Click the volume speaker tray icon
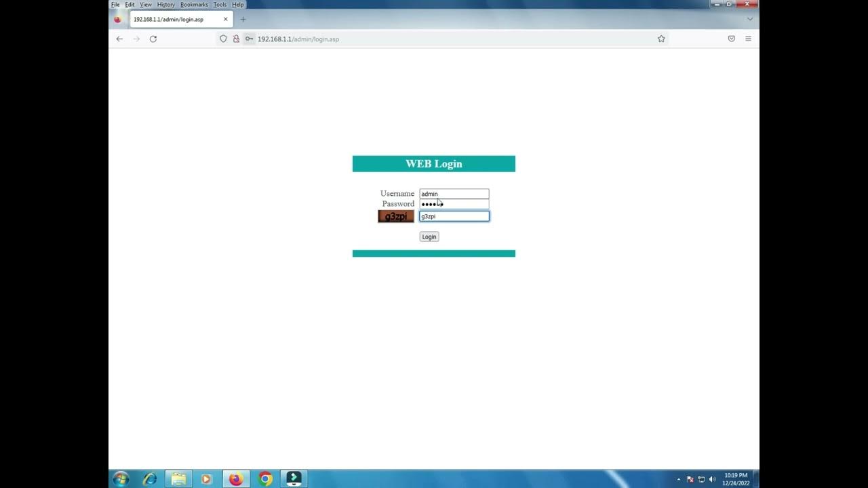Screen dimensions: 868x488 click(x=712, y=479)
